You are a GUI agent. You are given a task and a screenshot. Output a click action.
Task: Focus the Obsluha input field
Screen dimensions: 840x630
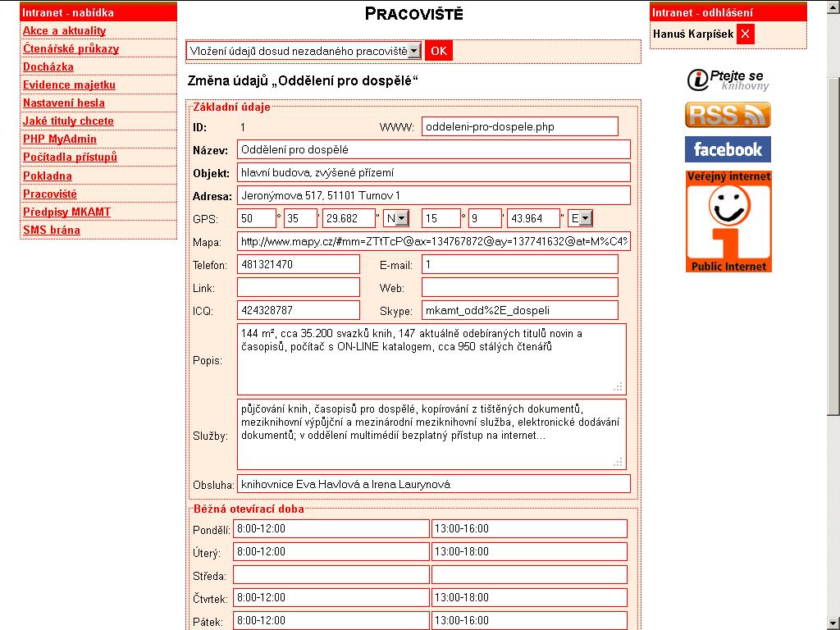(x=433, y=484)
